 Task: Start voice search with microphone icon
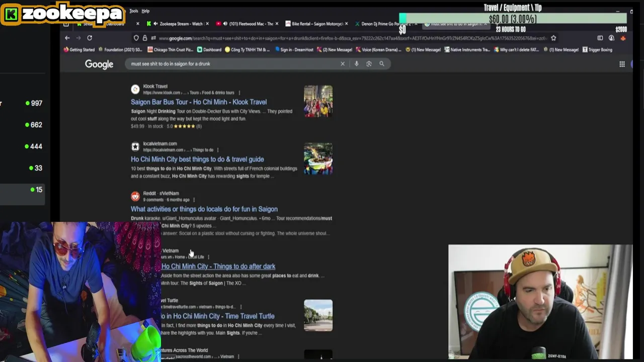coord(356,64)
